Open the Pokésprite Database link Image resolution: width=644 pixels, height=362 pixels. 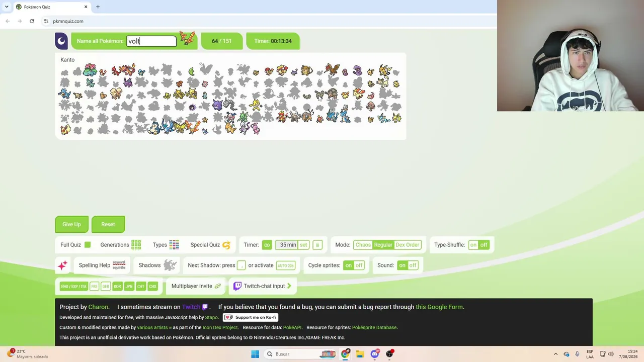pos(374,328)
